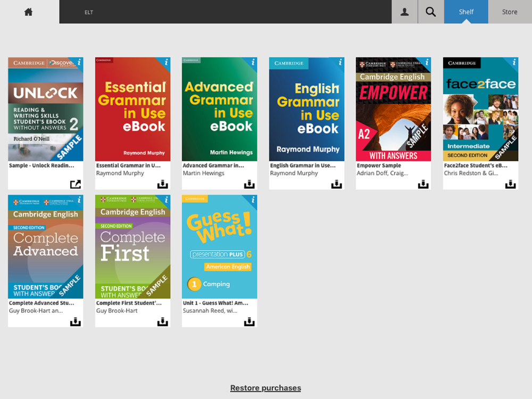Open the face2face Intermediate cover
This screenshot has height=399, width=532.
tap(480, 109)
